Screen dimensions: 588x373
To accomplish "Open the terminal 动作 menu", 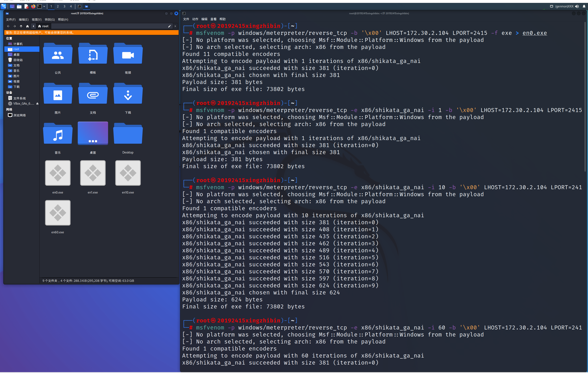I will [195, 19].
